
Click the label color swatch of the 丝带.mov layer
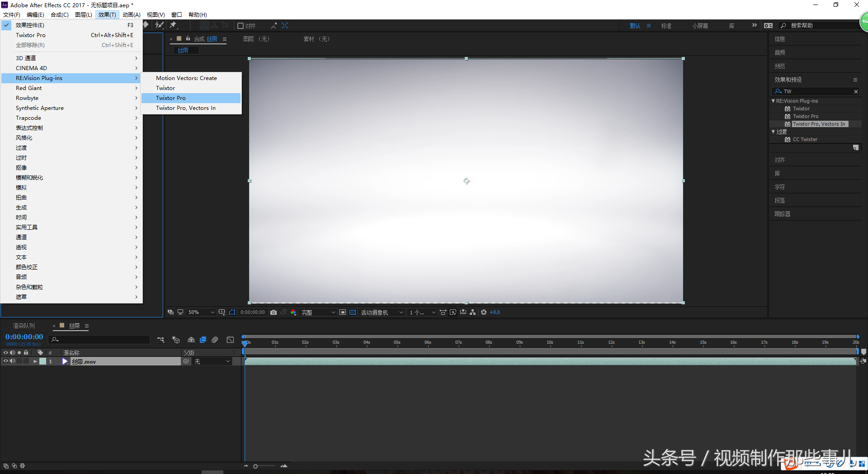pyautogui.click(x=43, y=361)
